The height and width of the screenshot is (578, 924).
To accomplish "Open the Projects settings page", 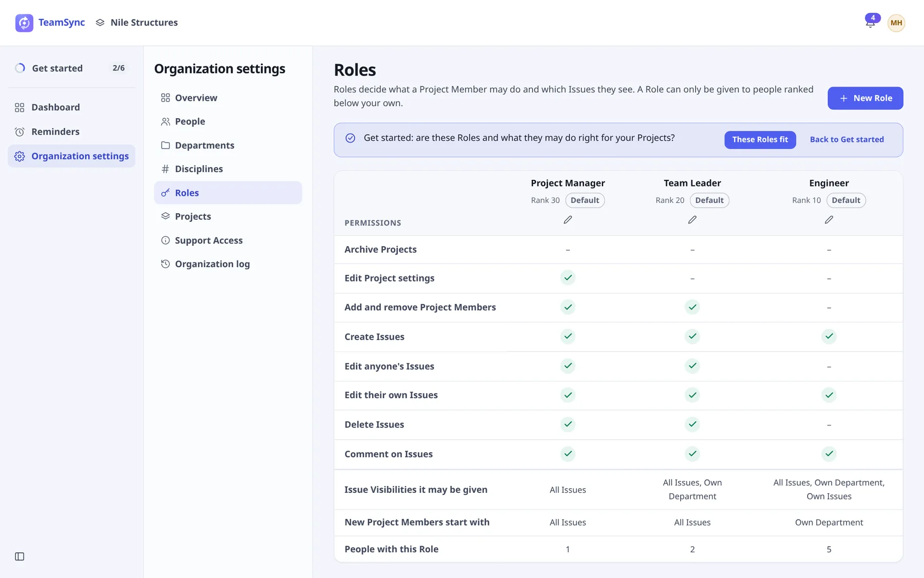I will coord(228,216).
